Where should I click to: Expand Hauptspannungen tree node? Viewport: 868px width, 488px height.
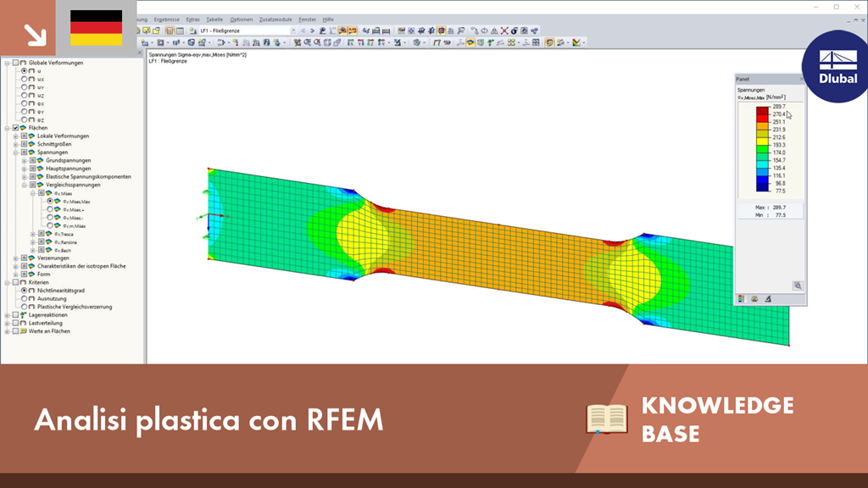[x=25, y=169]
